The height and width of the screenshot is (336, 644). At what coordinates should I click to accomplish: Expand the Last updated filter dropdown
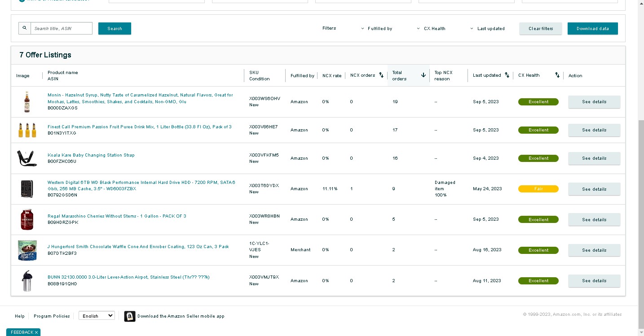tap(488, 29)
